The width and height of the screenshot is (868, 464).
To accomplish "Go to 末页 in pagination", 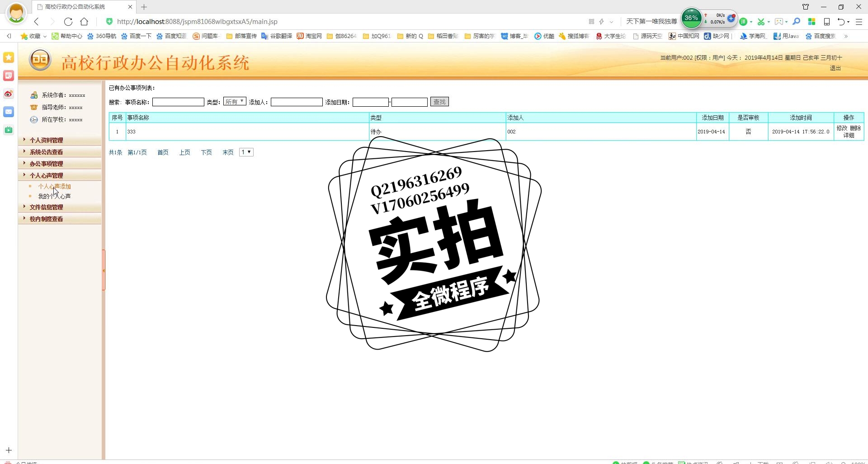I will click(x=228, y=152).
